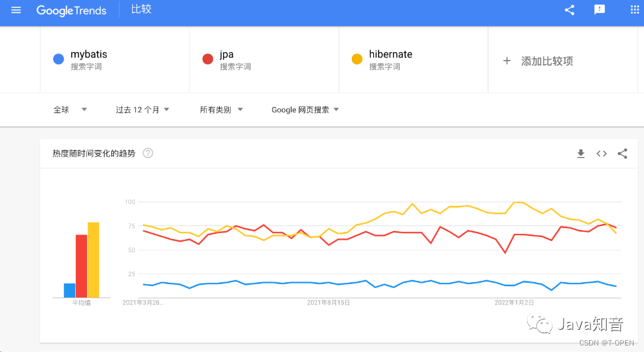Click the embed code icon

pos(602,154)
